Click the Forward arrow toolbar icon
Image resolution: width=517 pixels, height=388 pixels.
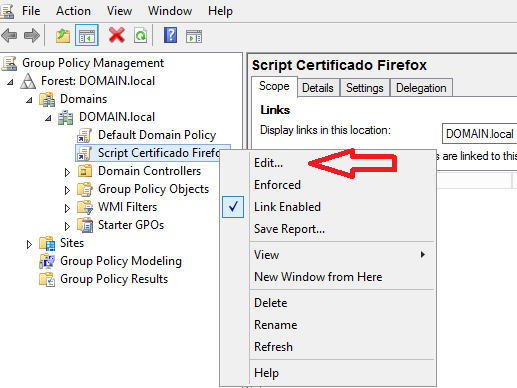(32, 35)
